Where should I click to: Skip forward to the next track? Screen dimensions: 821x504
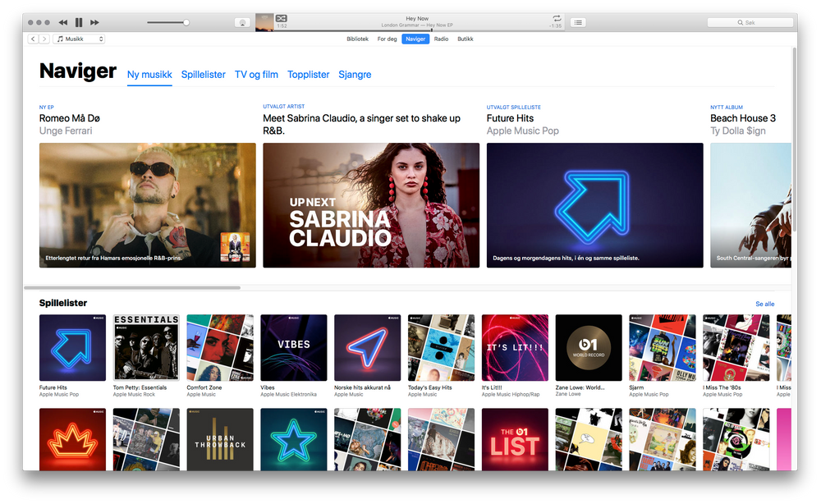pos(94,22)
